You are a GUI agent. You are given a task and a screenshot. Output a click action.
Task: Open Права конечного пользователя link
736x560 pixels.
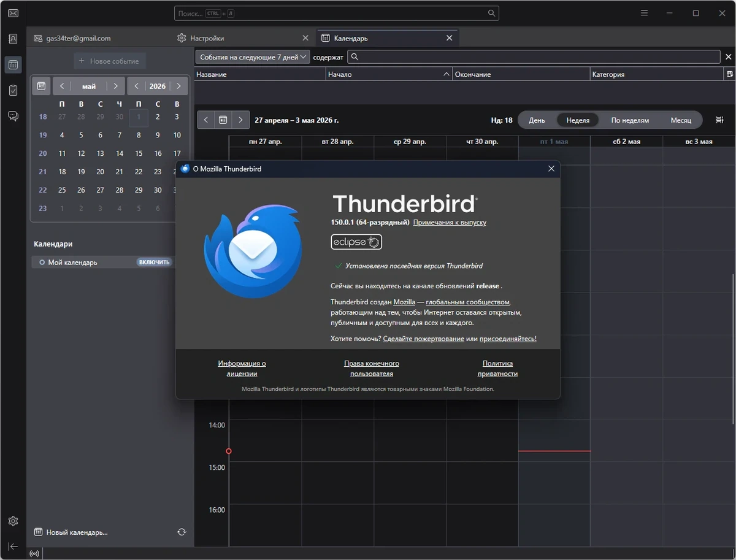(x=372, y=368)
